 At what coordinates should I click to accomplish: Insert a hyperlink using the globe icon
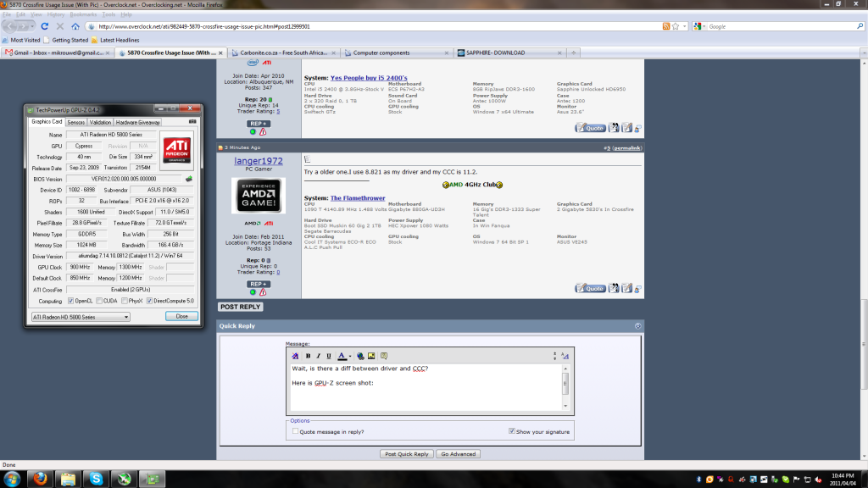pyautogui.click(x=360, y=356)
